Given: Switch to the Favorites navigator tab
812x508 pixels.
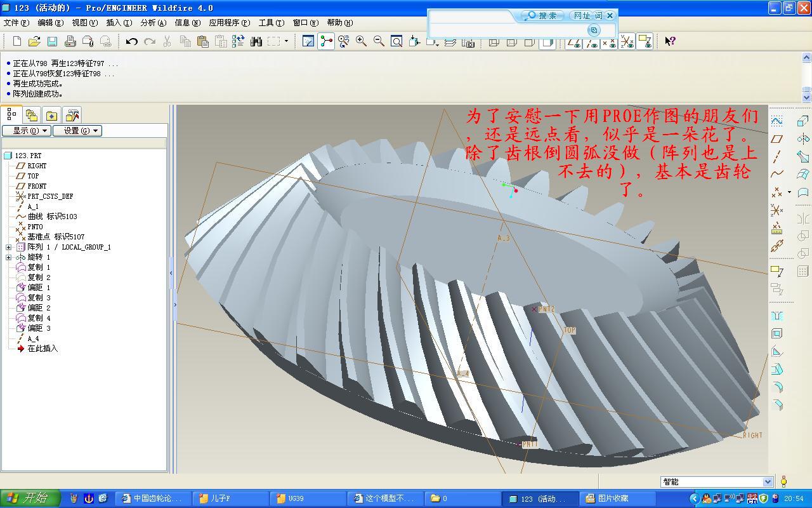Looking at the screenshot, I should pos(51,116).
